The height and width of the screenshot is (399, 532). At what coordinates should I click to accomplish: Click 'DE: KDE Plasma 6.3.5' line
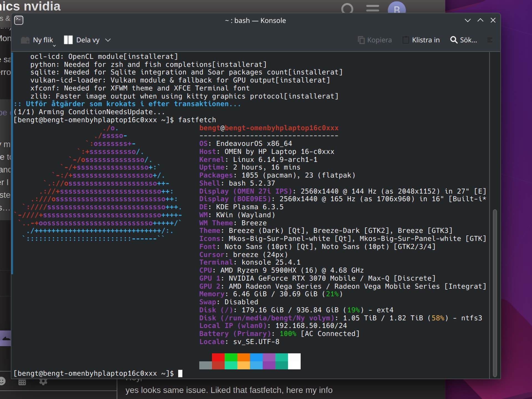241,207
